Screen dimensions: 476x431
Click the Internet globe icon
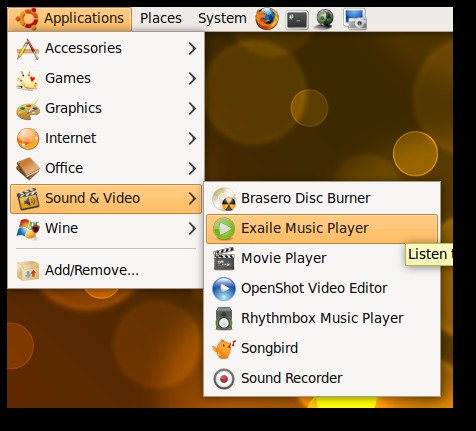click(x=28, y=139)
